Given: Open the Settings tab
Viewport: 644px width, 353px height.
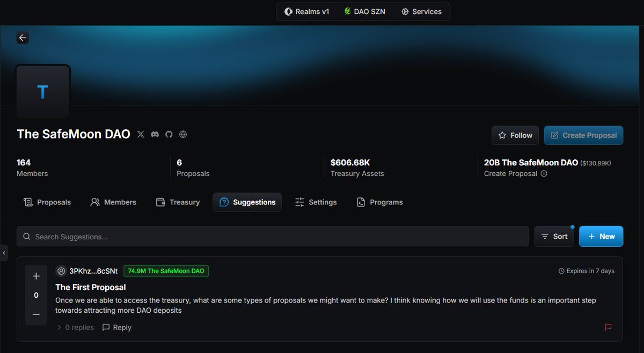Looking at the screenshot, I should click(316, 202).
